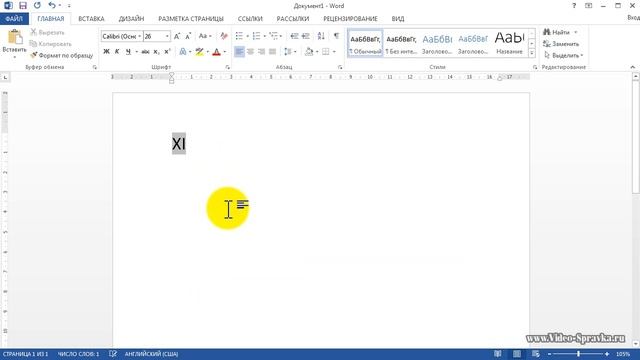Switch to read mode view icon
Screen dimensions: 640x360
498,354
